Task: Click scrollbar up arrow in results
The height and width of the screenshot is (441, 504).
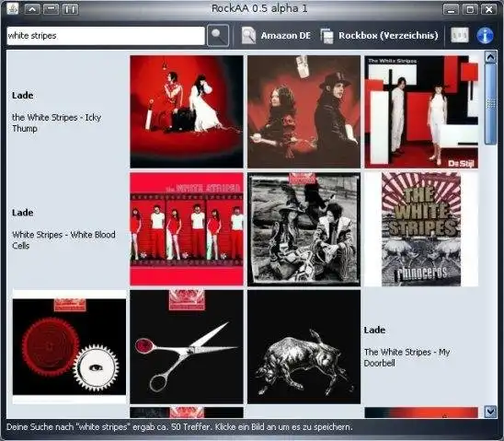Action: (x=490, y=58)
